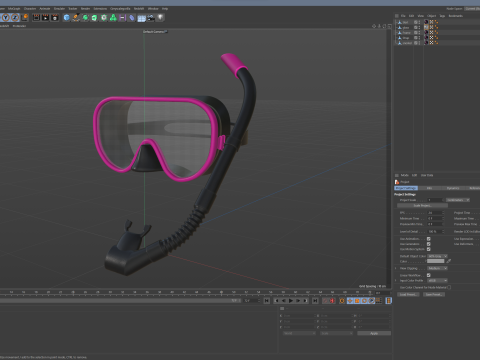This screenshot has width=480, height=360.
Task: Click Load Preset button
Action: (408, 295)
